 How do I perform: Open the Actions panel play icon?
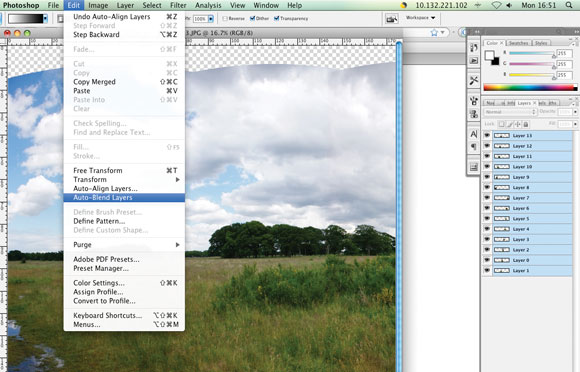click(474, 60)
